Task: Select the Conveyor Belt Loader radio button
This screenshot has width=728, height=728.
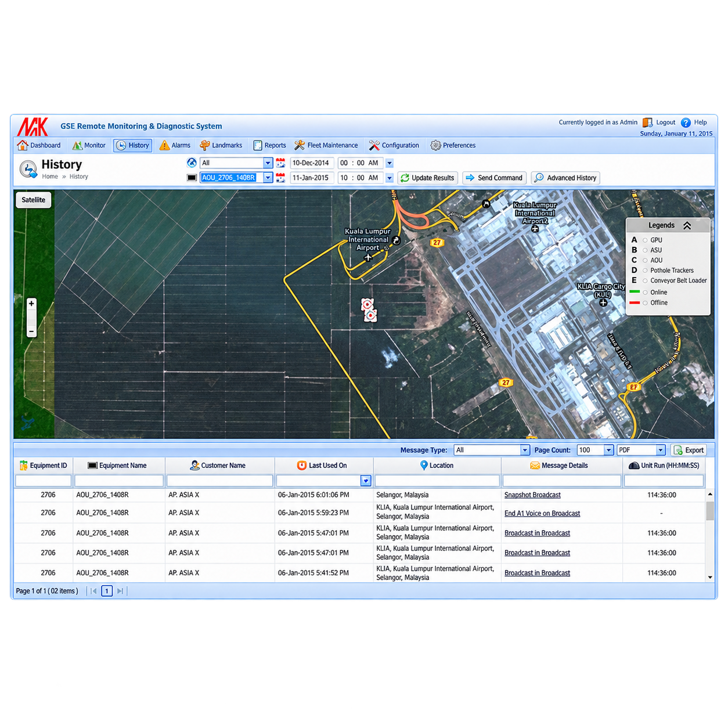Action: click(645, 281)
